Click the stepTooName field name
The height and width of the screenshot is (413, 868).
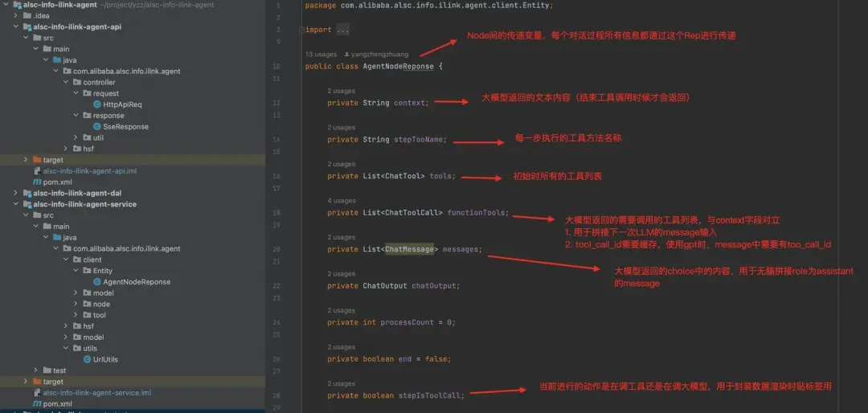click(x=418, y=140)
